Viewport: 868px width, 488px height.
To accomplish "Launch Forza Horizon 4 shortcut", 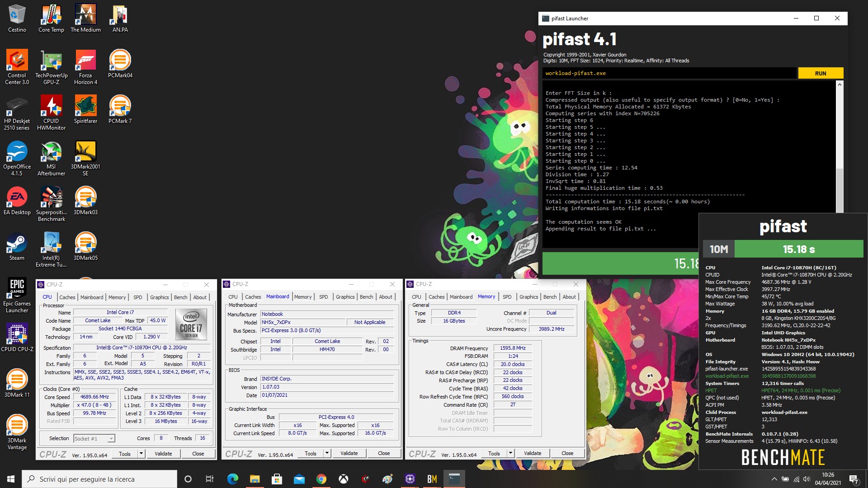I will click(85, 67).
